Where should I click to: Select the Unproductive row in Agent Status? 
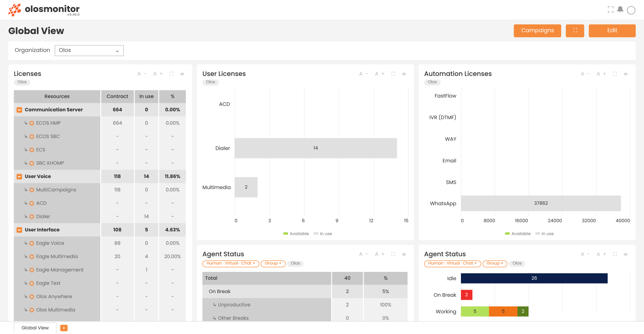pyautogui.click(x=305, y=305)
